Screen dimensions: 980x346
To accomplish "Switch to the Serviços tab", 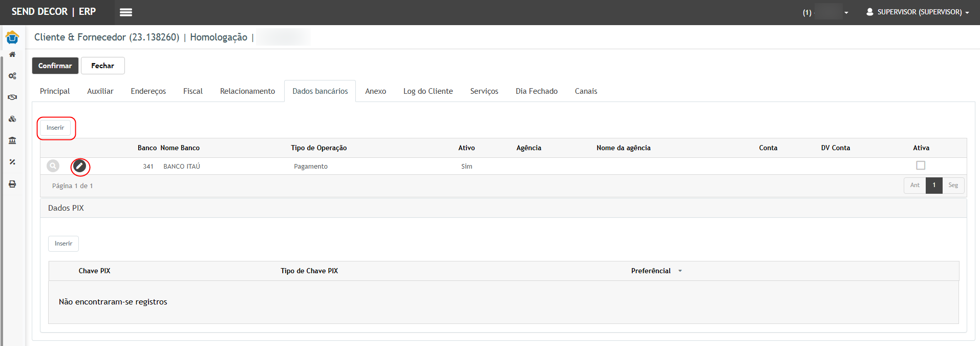I will (484, 91).
